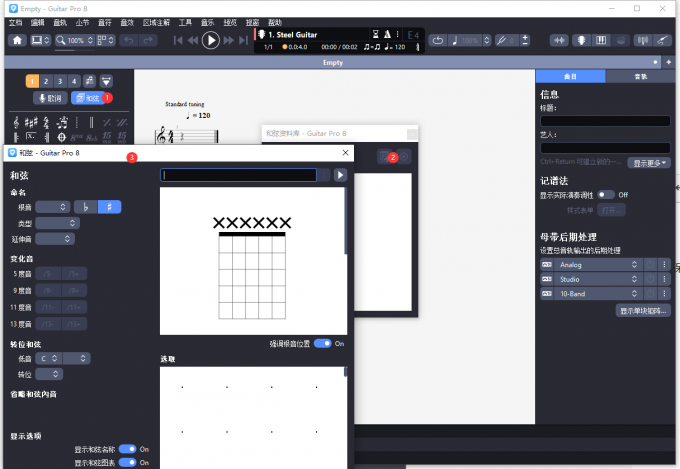Click the Undo arrow icon

click(x=127, y=40)
